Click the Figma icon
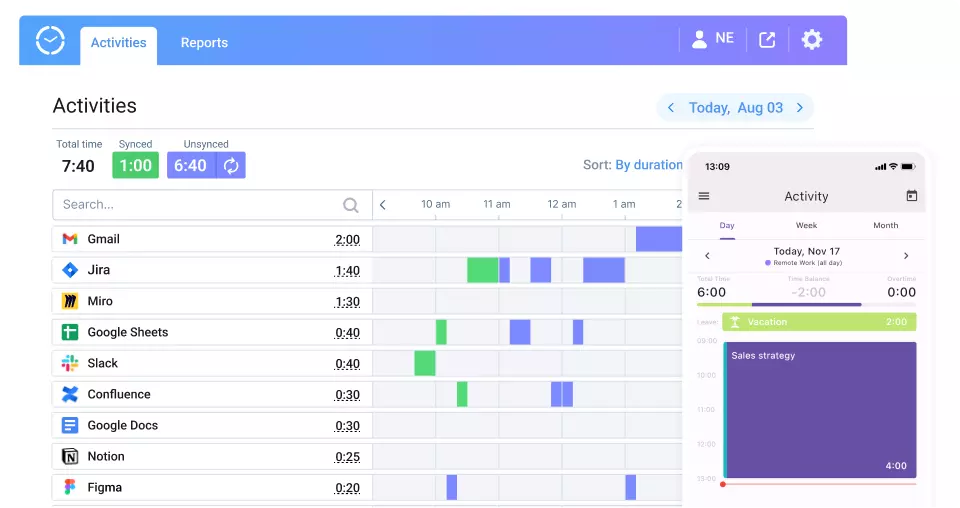The height and width of the screenshot is (508, 960). 70,487
